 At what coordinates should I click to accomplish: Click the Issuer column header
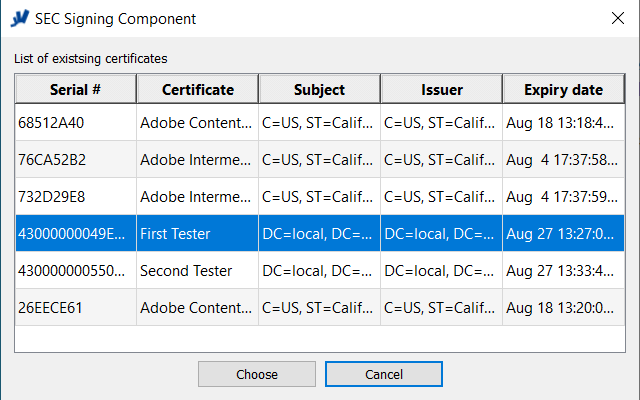[441, 90]
